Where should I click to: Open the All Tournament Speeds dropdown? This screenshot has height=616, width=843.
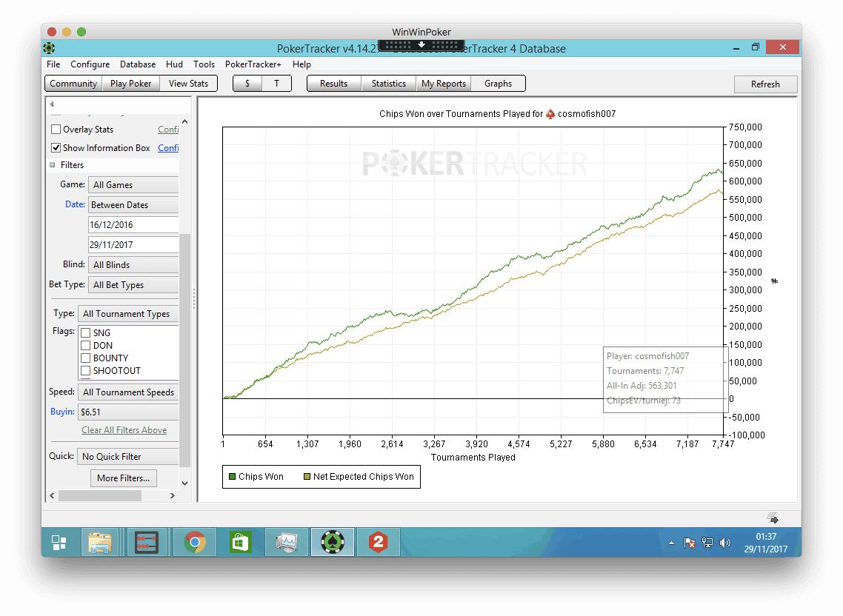click(x=128, y=392)
